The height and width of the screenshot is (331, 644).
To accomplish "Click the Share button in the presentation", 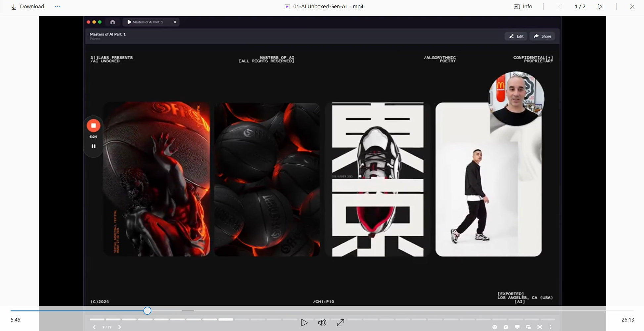I will point(542,36).
